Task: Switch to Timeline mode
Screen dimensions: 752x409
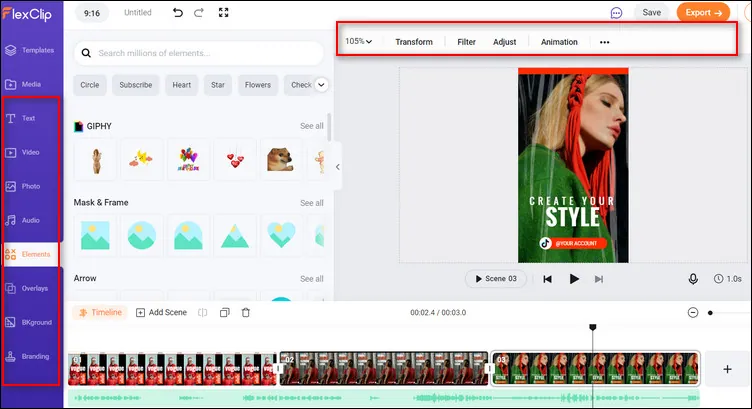Action: [x=100, y=312]
